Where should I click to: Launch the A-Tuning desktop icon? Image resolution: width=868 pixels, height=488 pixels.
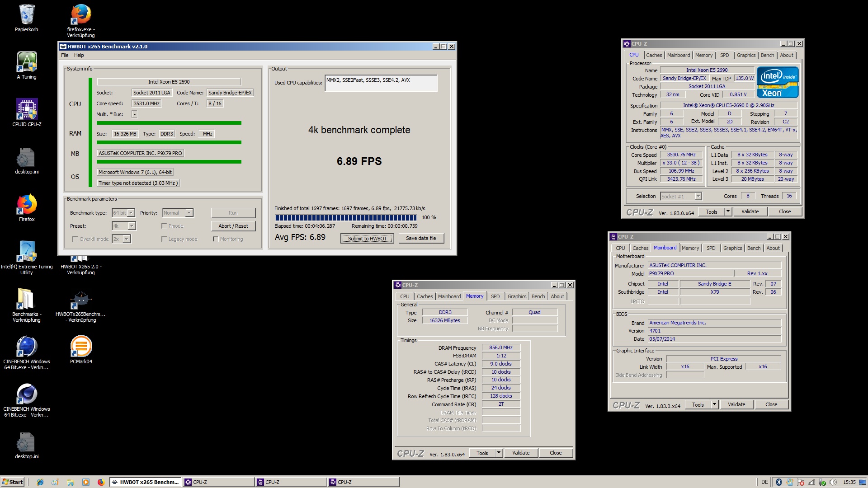pyautogui.click(x=27, y=66)
